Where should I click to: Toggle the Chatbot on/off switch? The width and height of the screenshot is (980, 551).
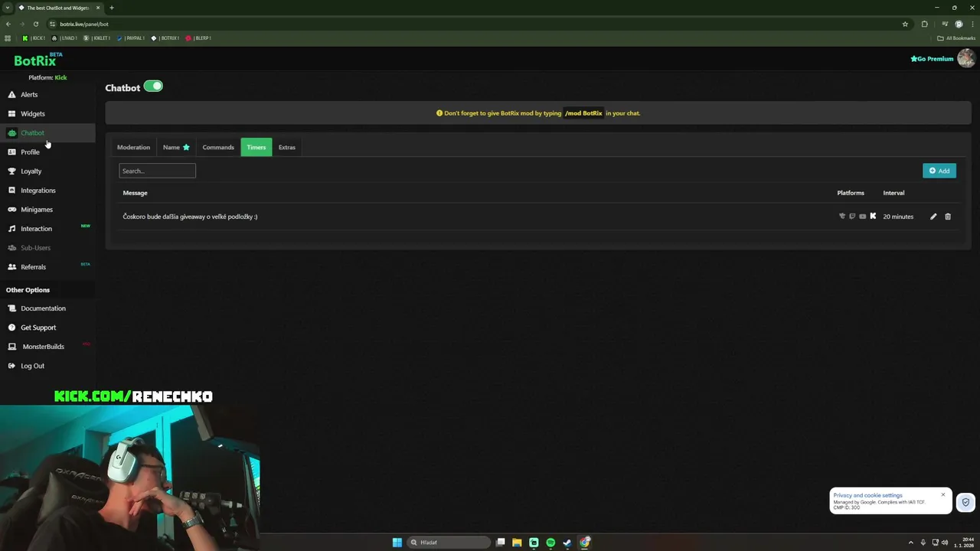153,86
